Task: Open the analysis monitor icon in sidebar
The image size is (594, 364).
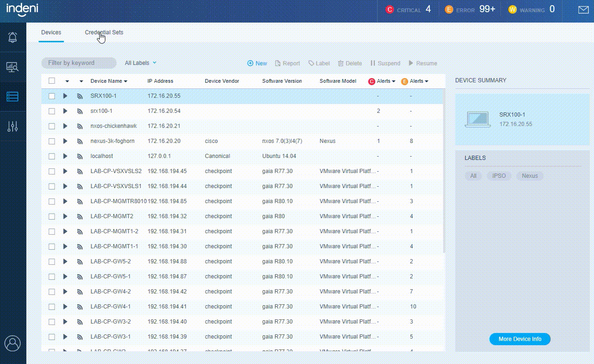Action: (13, 67)
